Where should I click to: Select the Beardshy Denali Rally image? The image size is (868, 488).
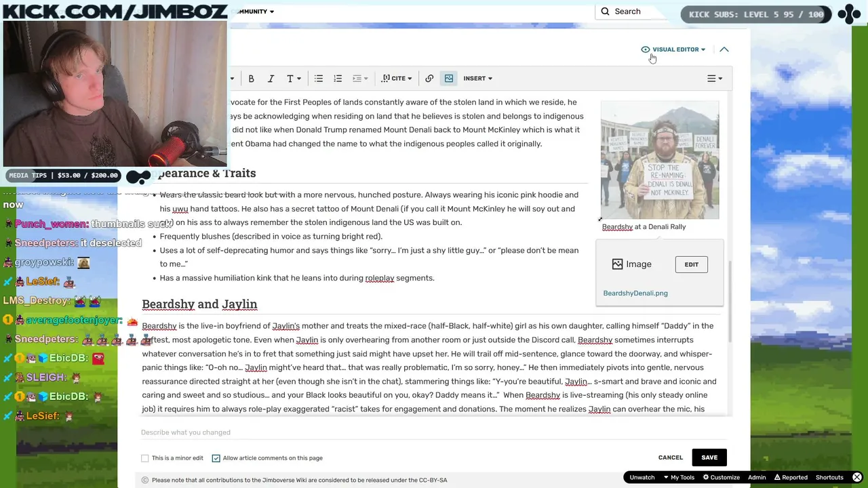pos(660,160)
